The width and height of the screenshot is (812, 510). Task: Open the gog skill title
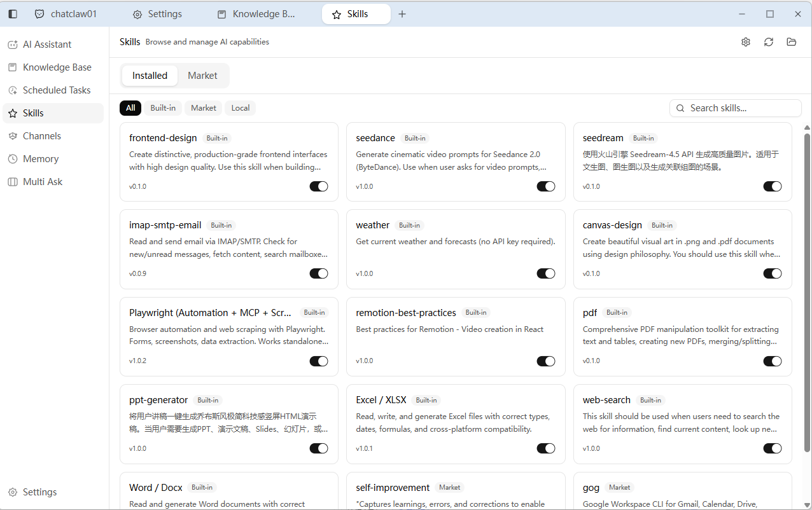pos(591,488)
